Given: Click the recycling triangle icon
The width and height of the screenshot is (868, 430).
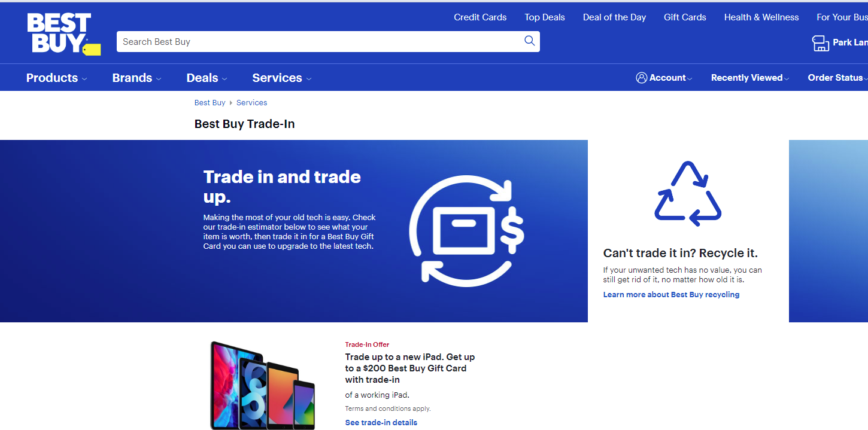Looking at the screenshot, I should (688, 194).
